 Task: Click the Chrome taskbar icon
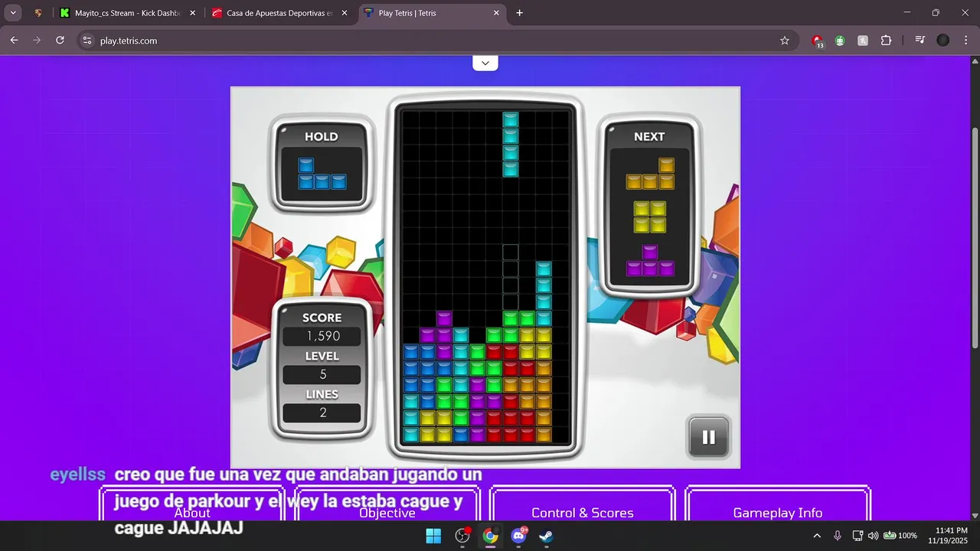(x=491, y=536)
